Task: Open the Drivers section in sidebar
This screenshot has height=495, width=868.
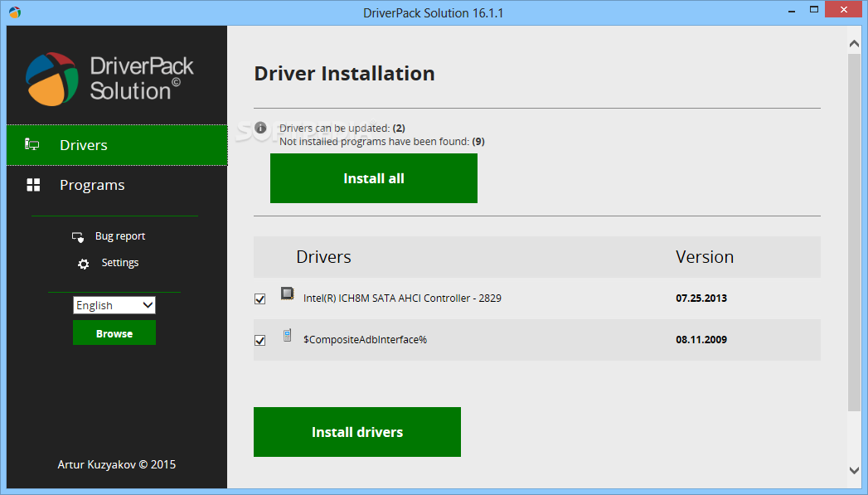Action: coord(117,145)
